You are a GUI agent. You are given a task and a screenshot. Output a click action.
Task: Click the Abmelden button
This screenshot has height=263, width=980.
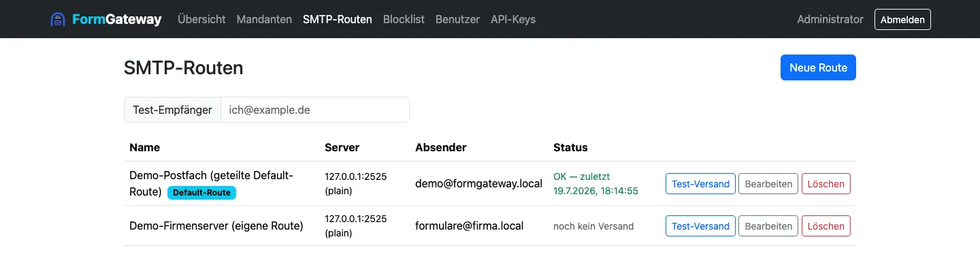902,19
